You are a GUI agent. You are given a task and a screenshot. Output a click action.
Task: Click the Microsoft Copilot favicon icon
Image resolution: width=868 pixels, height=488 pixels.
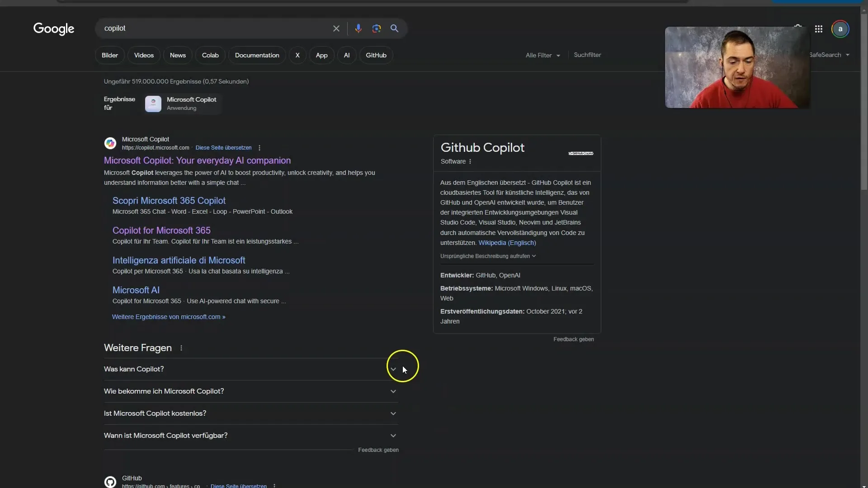tap(110, 143)
